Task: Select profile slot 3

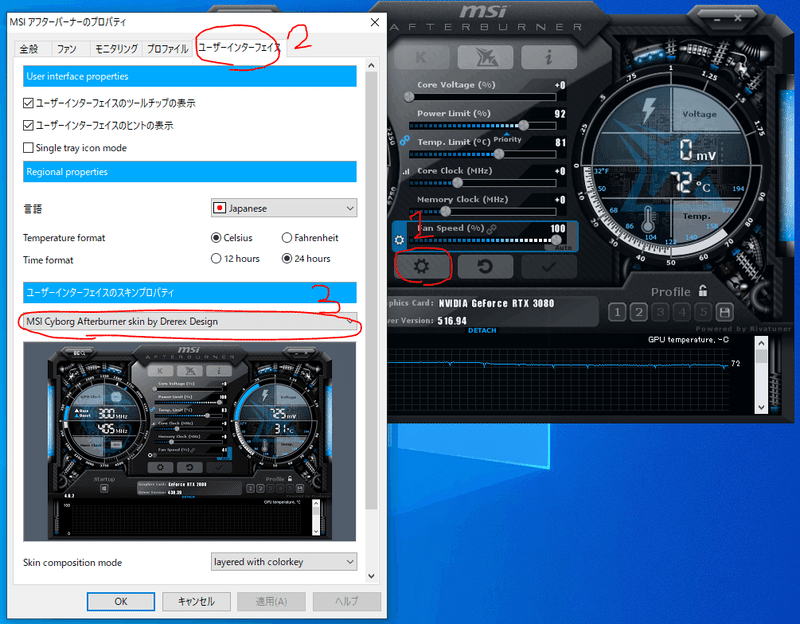Action: tap(660, 312)
